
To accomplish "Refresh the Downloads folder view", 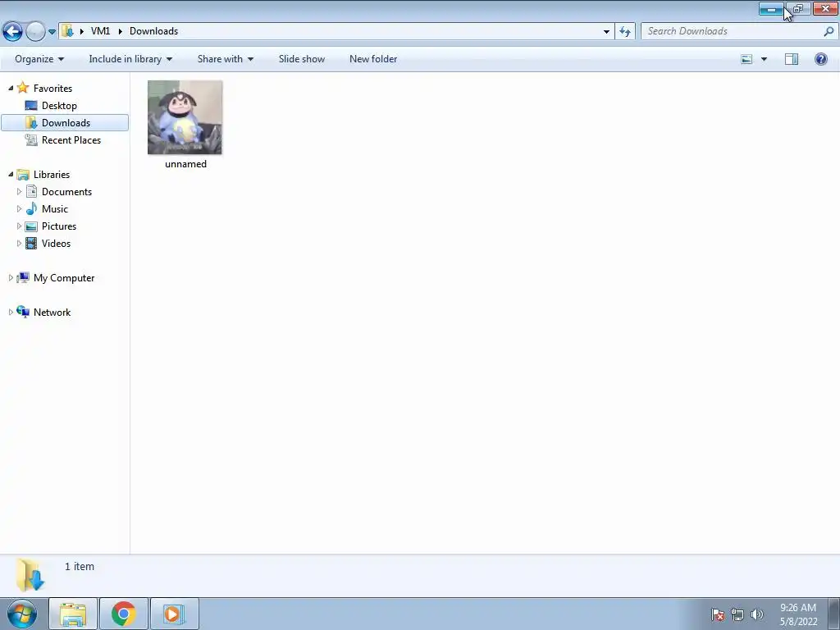I will pos(625,32).
